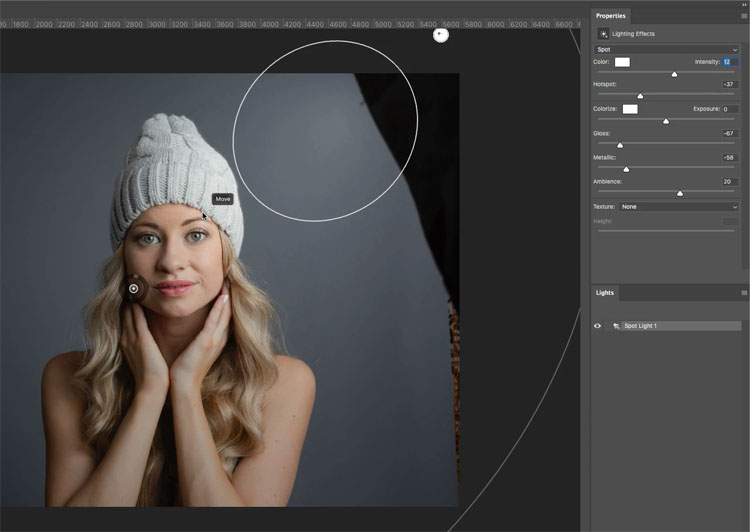
Task: Open the Spot light type dropdown
Action: pyautogui.click(x=666, y=49)
